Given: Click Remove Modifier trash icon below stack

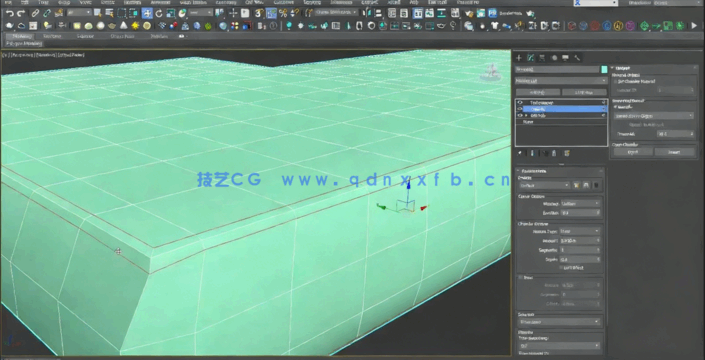Looking at the screenshot, I should click(554, 153).
